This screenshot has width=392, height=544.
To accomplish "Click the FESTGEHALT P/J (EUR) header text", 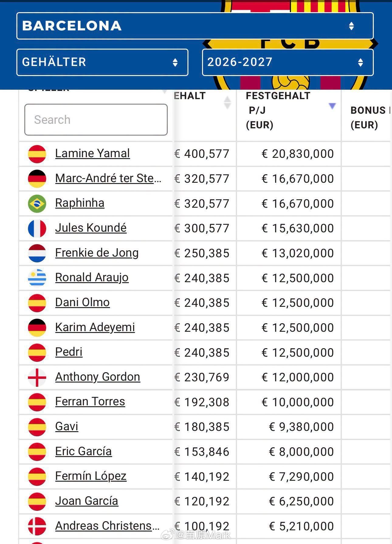I will coord(278,110).
